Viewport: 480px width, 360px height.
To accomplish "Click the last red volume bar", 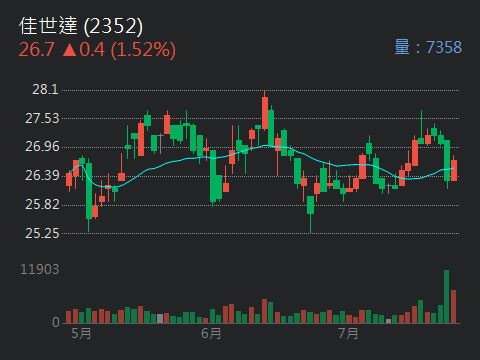I will tap(453, 307).
